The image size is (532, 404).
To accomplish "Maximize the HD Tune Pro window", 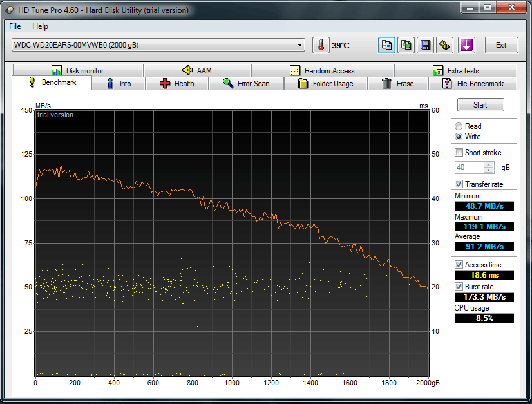I will (488, 8).
